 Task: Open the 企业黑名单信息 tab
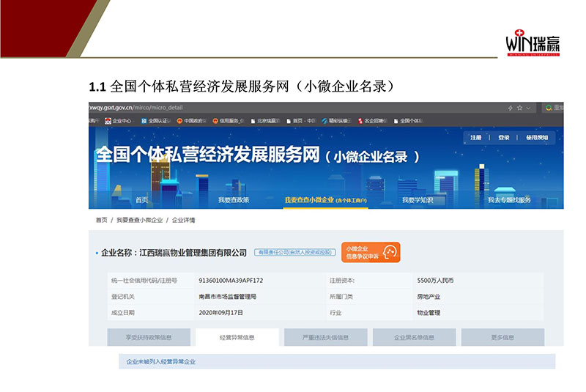[414, 337]
